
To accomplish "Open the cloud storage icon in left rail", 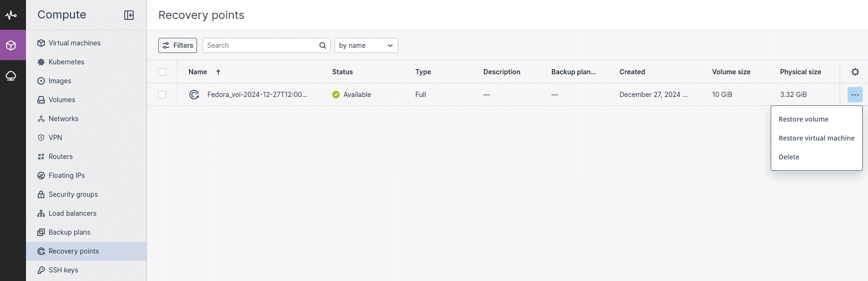I will pyautogui.click(x=11, y=76).
